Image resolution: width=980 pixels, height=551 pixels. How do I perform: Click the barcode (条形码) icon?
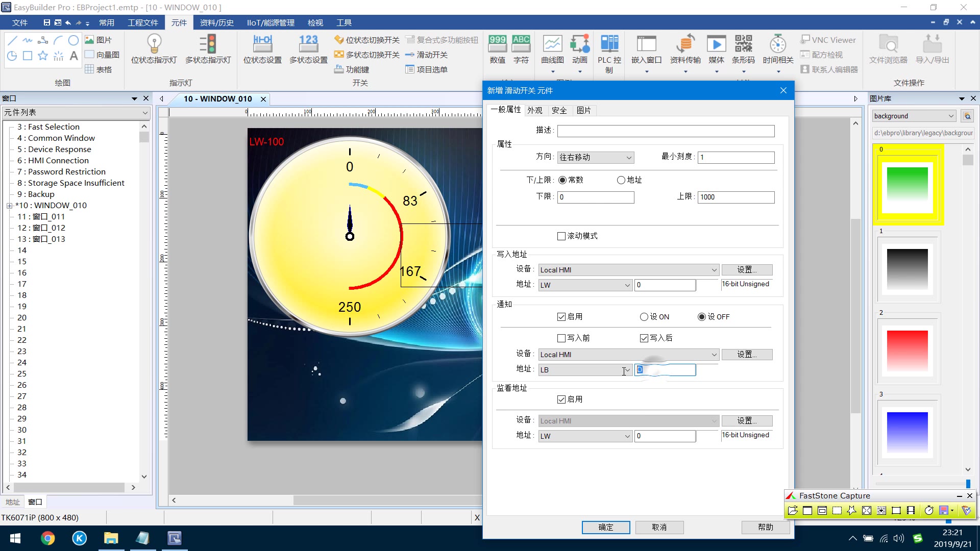click(x=743, y=44)
